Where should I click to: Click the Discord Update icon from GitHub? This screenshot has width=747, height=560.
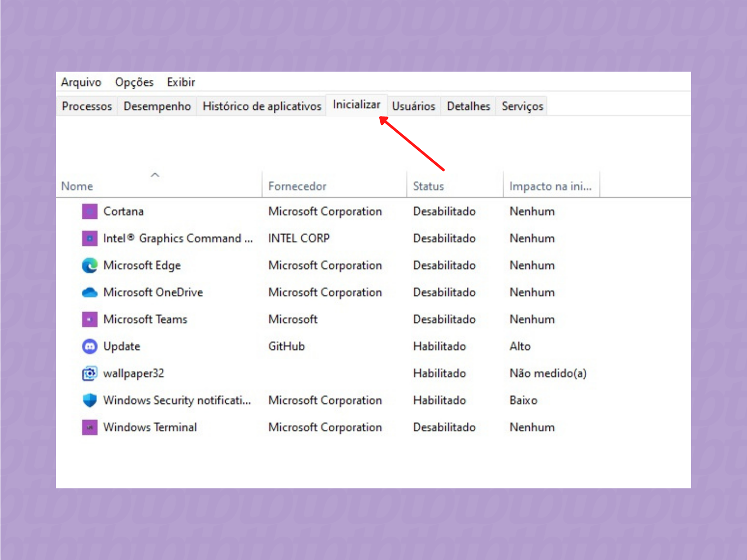click(89, 346)
